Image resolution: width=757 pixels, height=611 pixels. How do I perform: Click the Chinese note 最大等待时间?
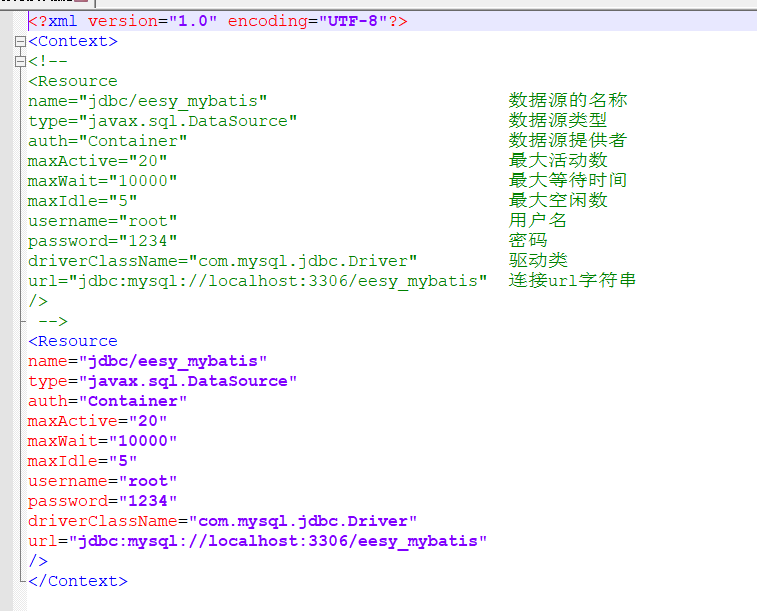point(568,181)
